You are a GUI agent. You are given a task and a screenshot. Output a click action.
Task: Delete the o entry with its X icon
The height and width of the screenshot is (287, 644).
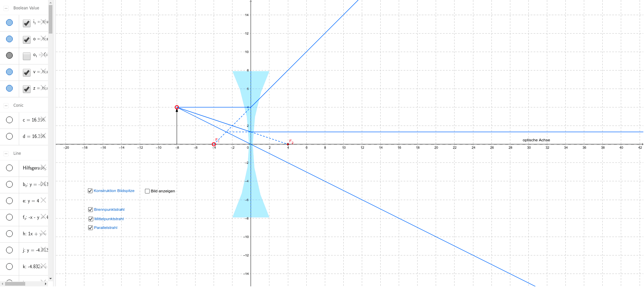point(43,38)
